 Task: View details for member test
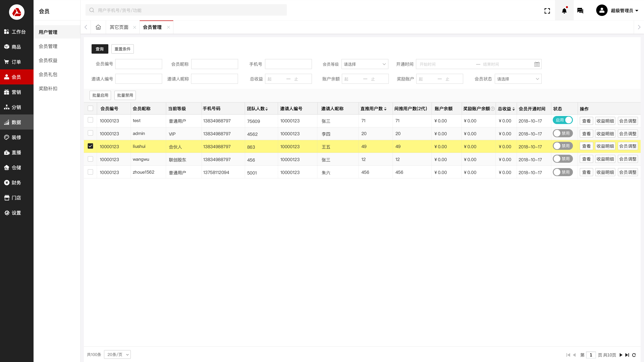click(x=586, y=121)
